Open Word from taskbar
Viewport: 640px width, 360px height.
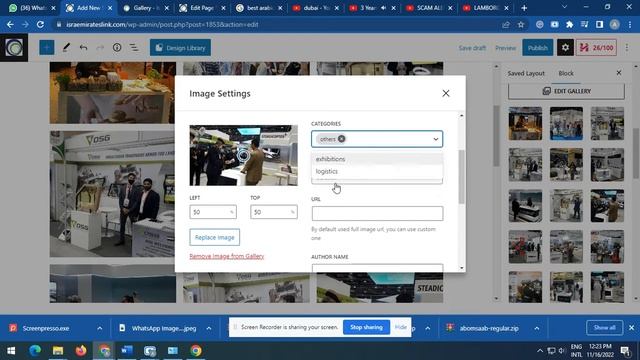pos(127,351)
